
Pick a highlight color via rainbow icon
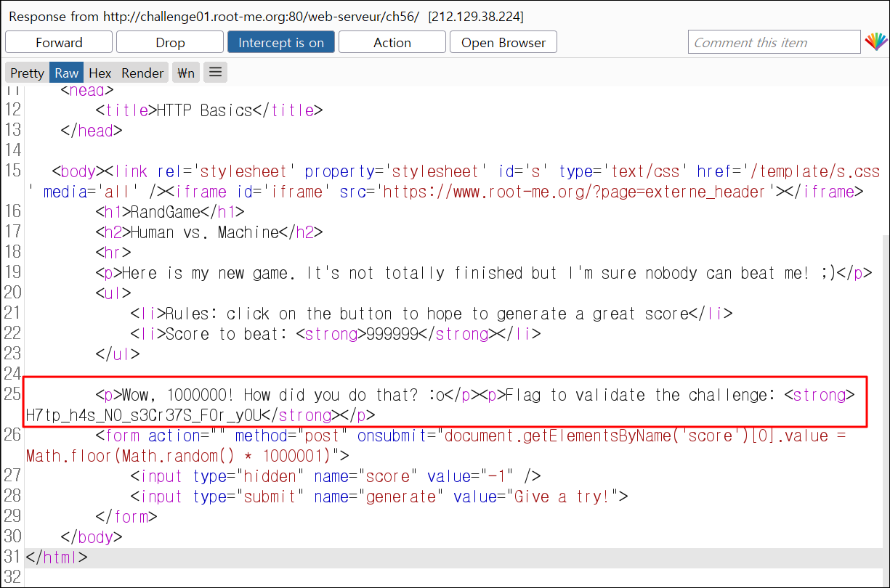(875, 42)
